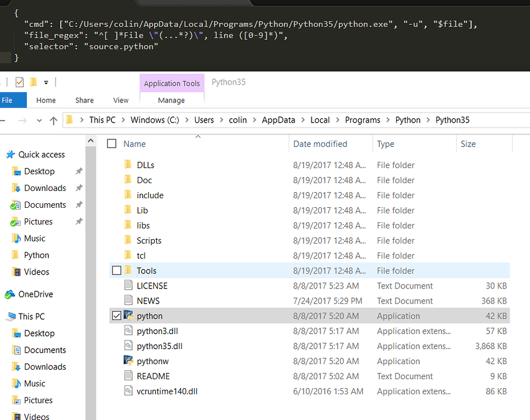Image resolution: width=530 pixels, height=420 pixels.
Task: Click the Forward navigation arrow
Action: click(x=22, y=120)
